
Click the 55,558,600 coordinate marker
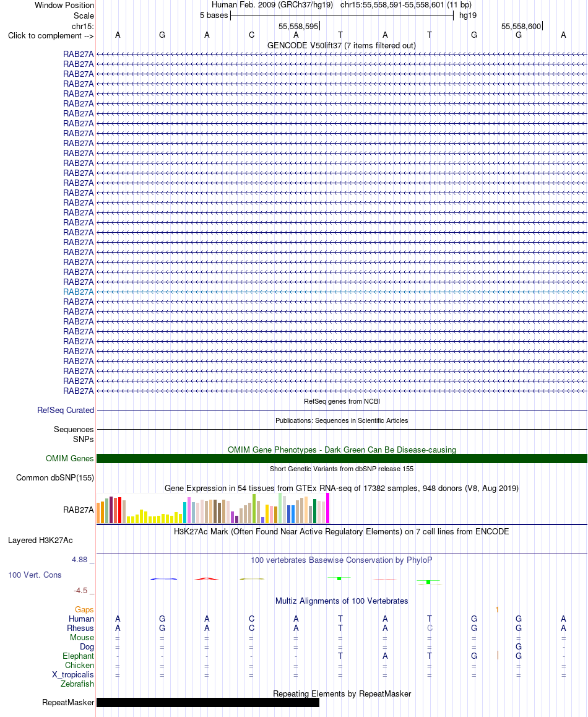(x=521, y=26)
